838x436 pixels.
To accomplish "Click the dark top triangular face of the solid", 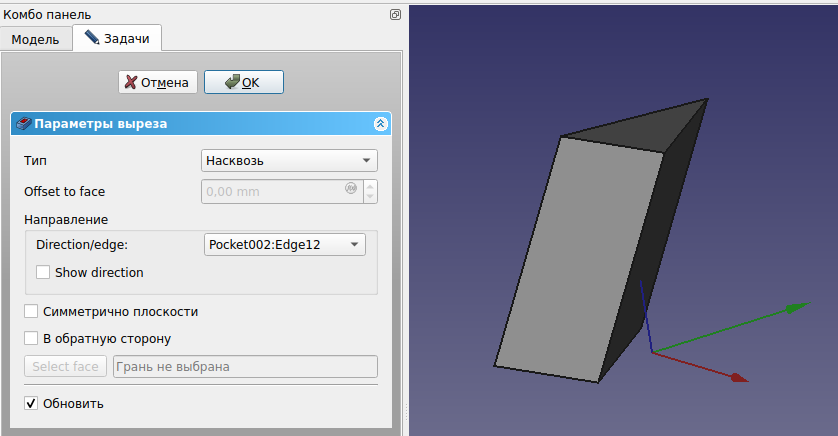I will (x=647, y=130).
